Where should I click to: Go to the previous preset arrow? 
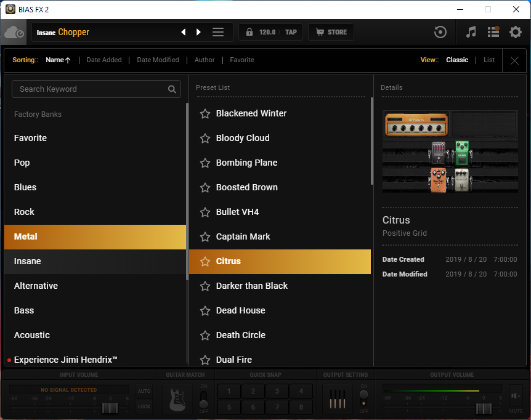coord(183,32)
